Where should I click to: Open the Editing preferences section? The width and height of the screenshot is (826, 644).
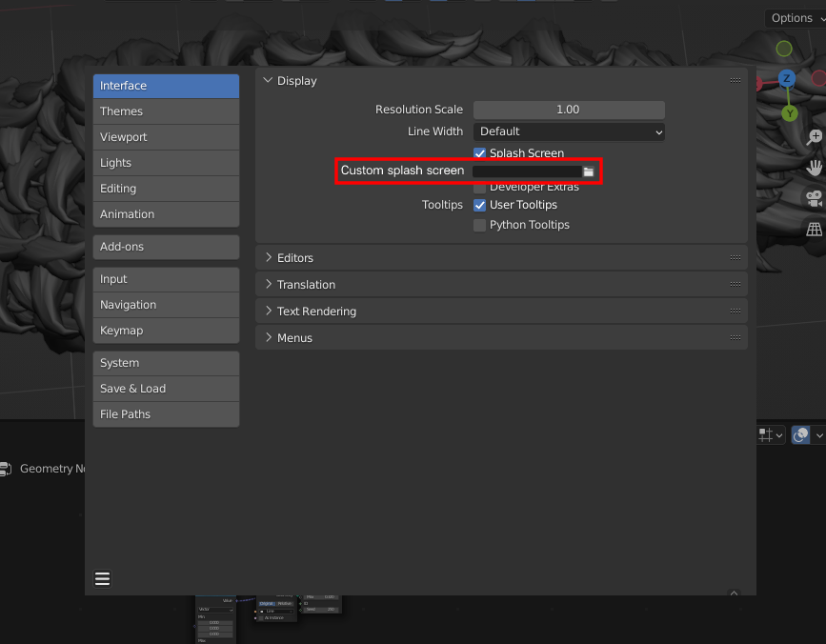point(166,189)
